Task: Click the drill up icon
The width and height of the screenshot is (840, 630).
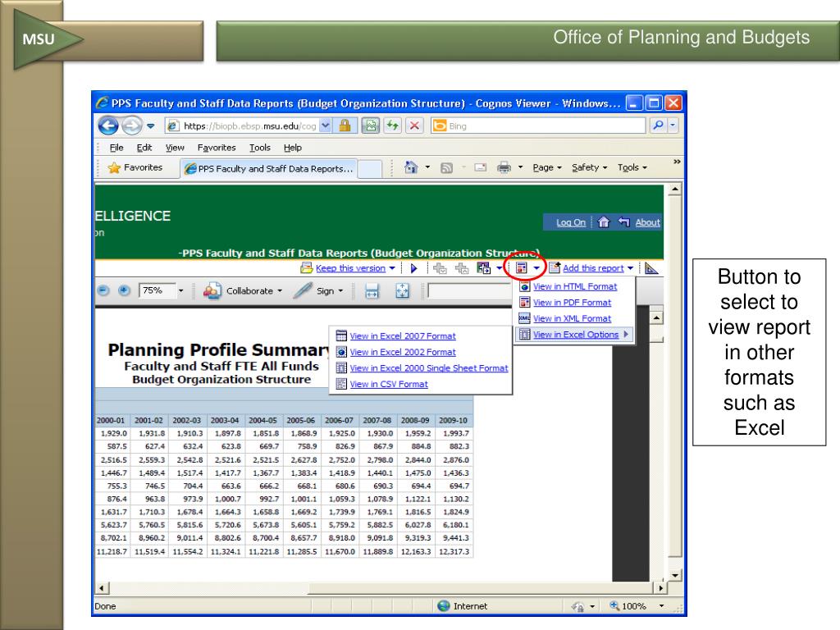Action: pyautogui.click(x=462, y=268)
